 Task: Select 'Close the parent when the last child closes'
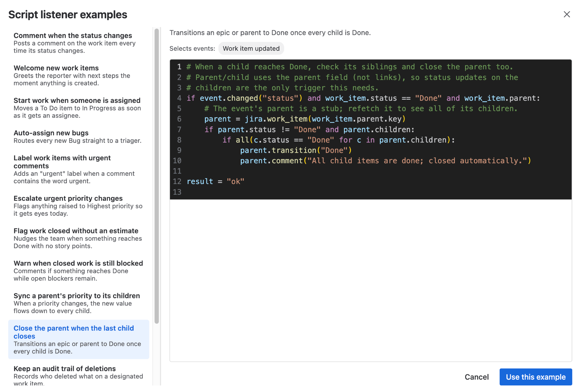click(x=79, y=339)
